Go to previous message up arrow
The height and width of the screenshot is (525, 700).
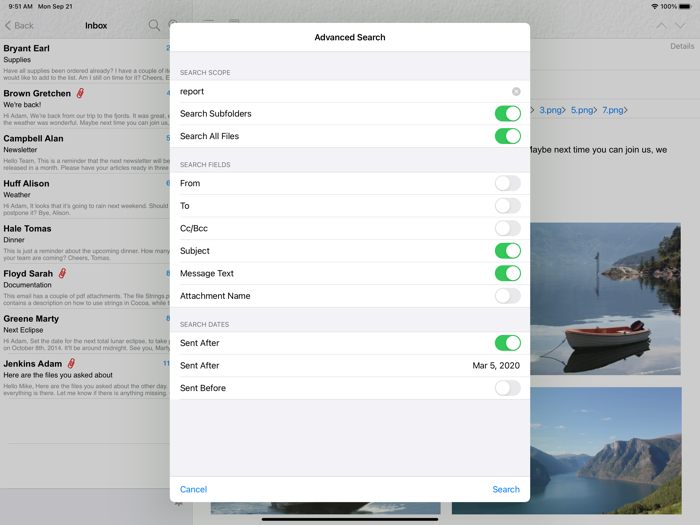(662, 25)
